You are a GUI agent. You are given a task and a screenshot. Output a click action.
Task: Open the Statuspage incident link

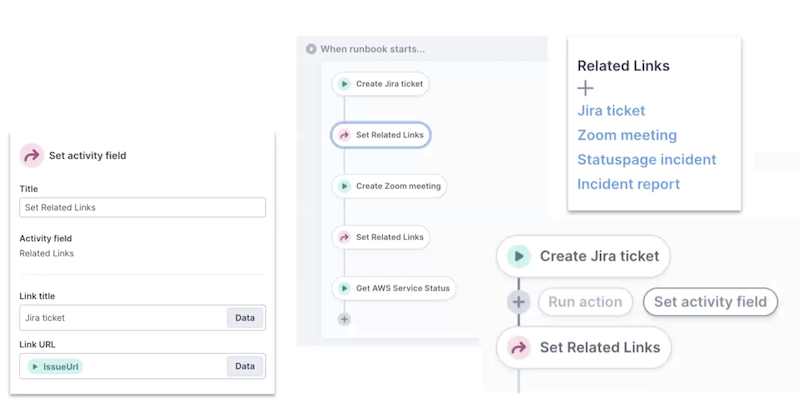tap(646, 160)
